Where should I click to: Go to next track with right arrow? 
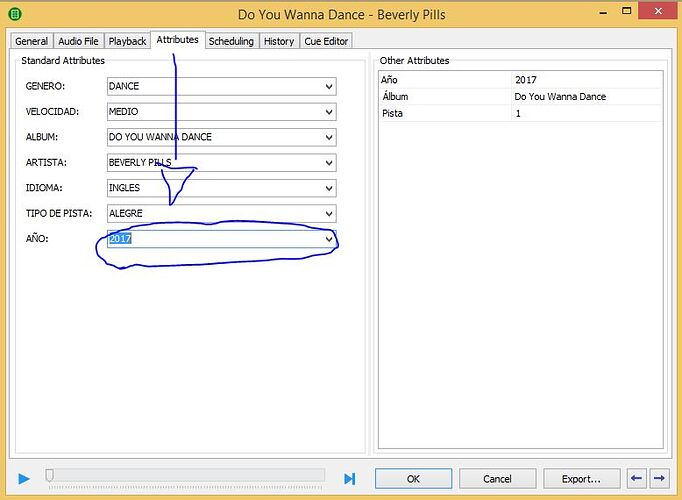(659, 478)
